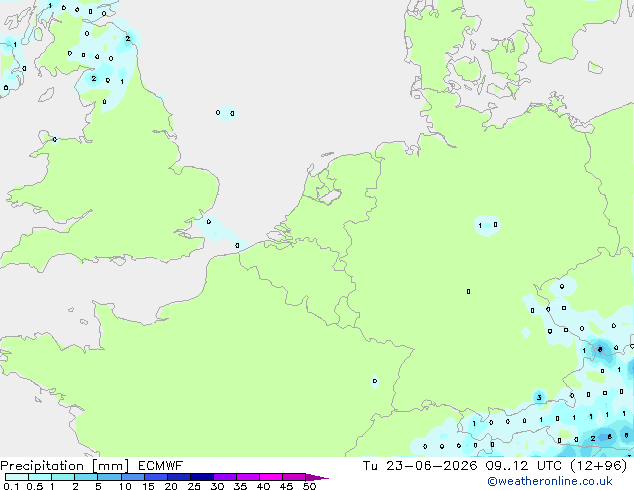This screenshot has width=634, height=490.
Task: Pick the 20–25 mm dark blue legend swatch
Action: pos(179,477)
